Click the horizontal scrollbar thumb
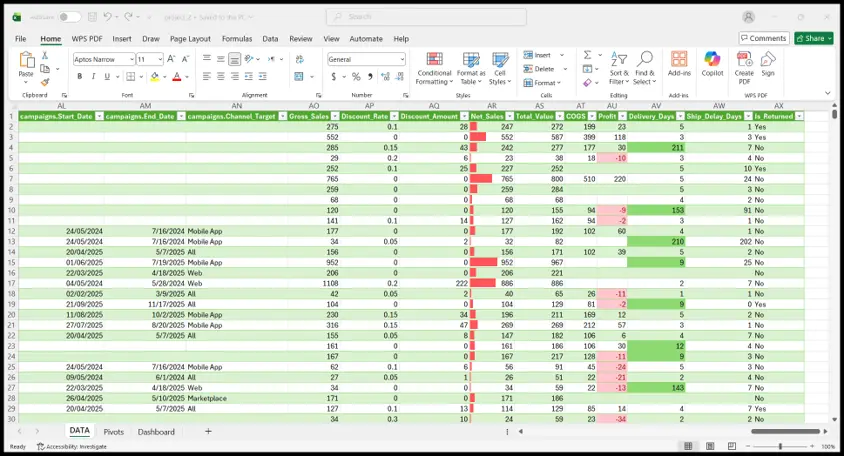This screenshot has height=456, width=844. 785,431
